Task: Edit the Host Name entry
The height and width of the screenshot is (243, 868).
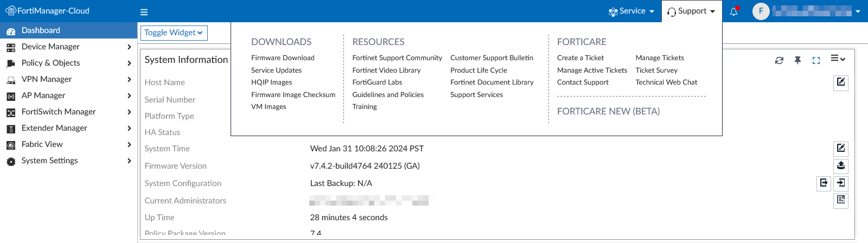Action: [x=840, y=82]
